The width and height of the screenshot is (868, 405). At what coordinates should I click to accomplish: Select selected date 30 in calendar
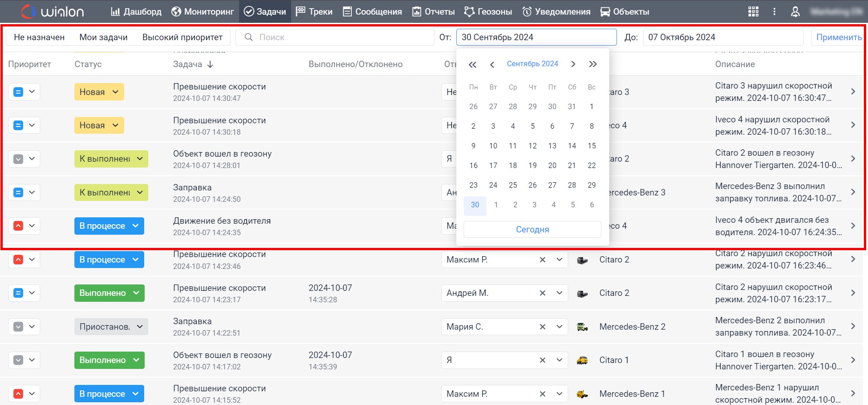[475, 205]
